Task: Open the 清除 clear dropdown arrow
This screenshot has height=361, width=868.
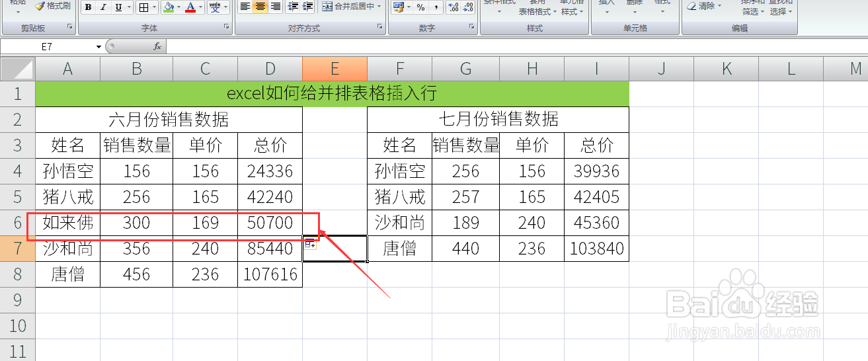Action: [x=719, y=6]
